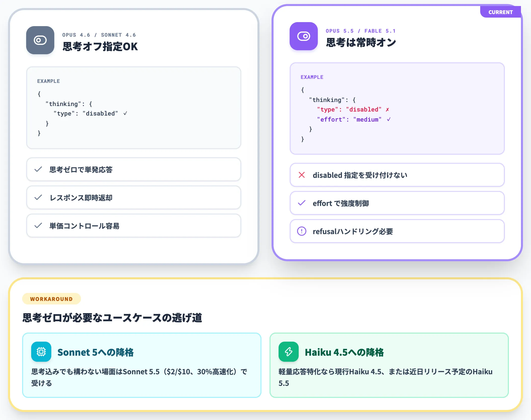Click the EXAMPLE label in the left code block
This screenshot has width=531, height=420.
click(49, 81)
